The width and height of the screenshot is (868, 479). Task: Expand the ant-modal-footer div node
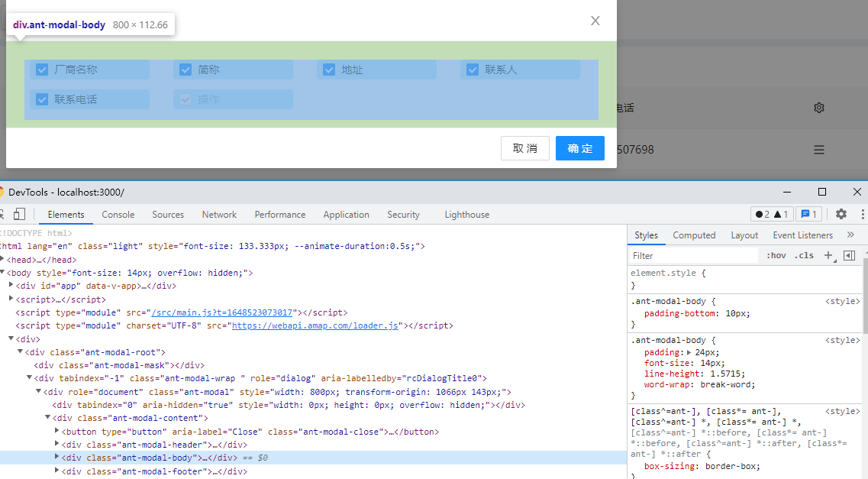click(57, 470)
